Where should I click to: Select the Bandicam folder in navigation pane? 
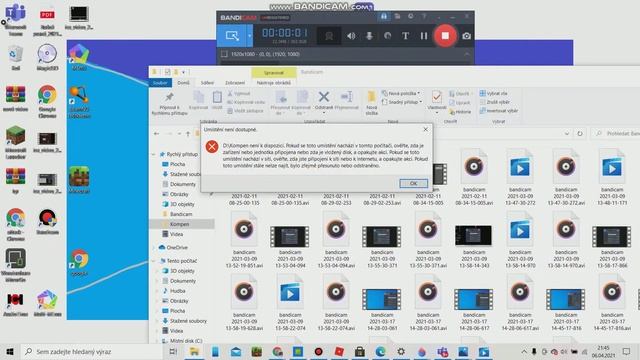click(x=181, y=214)
